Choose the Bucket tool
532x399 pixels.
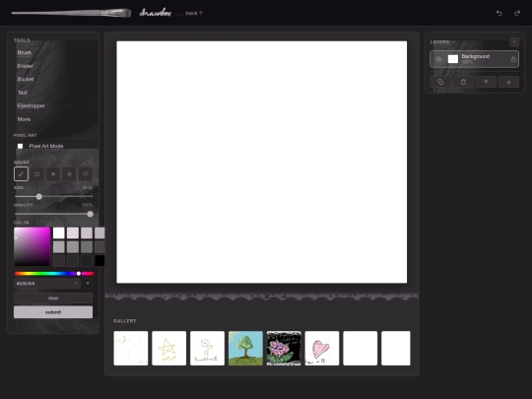[x=26, y=79]
